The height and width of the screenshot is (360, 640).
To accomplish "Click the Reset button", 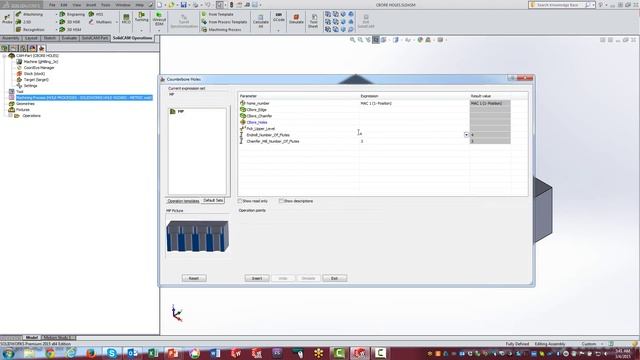I will pos(194,278).
